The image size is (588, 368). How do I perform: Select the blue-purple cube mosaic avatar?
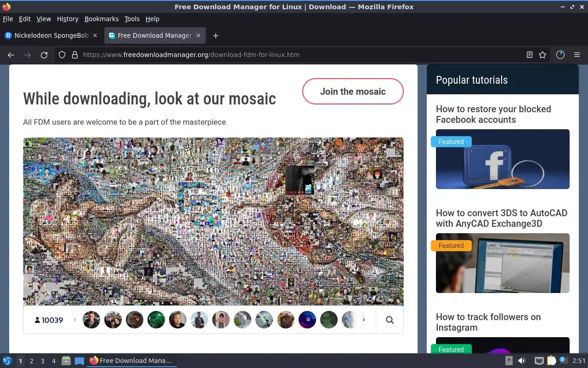(x=307, y=320)
